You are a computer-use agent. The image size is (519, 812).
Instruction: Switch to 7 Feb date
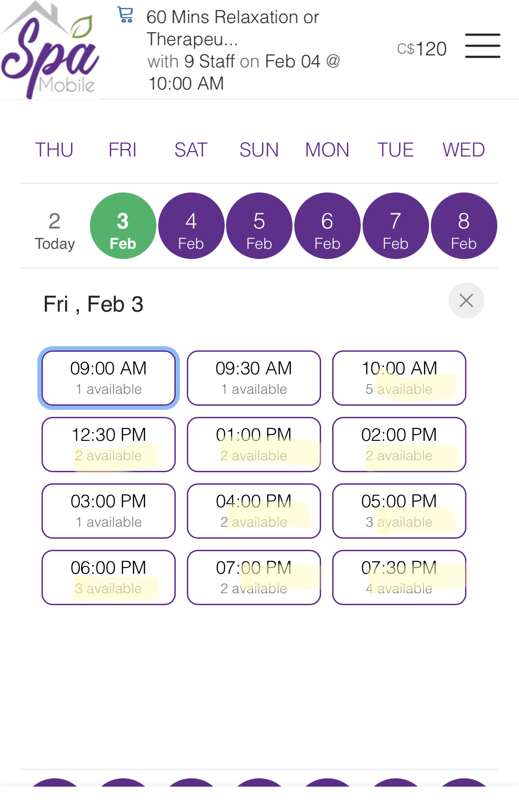click(x=395, y=226)
